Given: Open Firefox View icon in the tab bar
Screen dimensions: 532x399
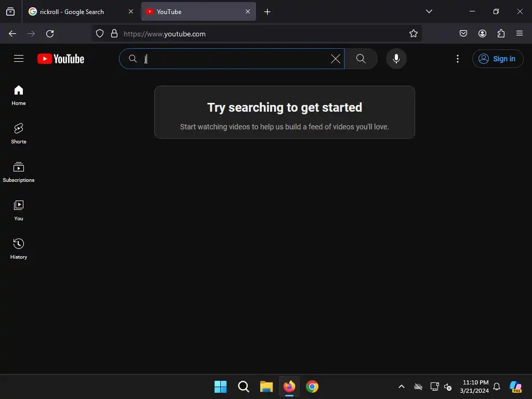Looking at the screenshot, I should pyautogui.click(x=10, y=11).
